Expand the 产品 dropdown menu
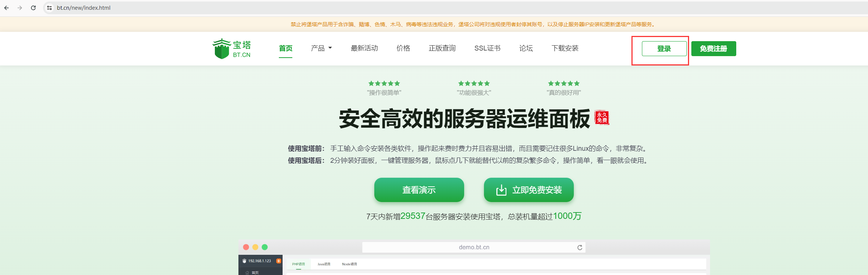This screenshot has height=275, width=868. tap(322, 48)
